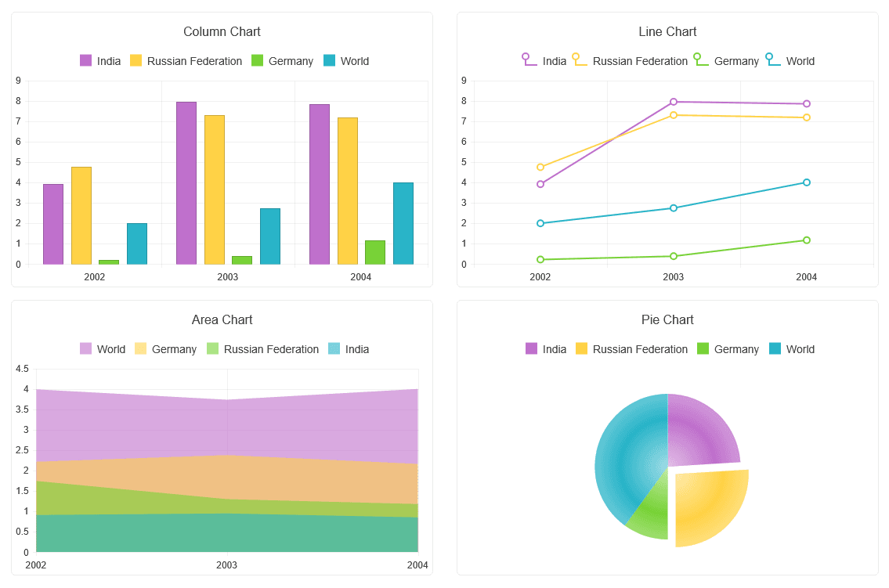This screenshot has height=588, width=889.
Task: Click Germany 2004 line chart point
Action: pyautogui.click(x=807, y=240)
